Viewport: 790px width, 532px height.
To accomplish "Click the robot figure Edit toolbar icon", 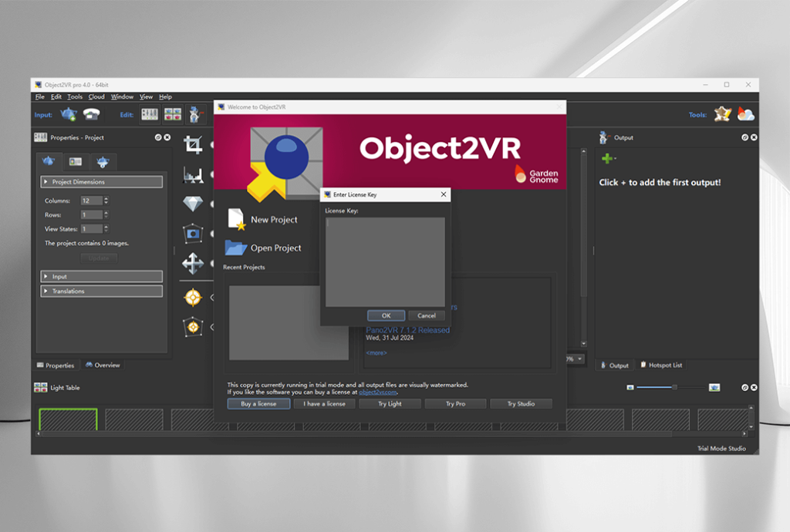I will pos(195,114).
